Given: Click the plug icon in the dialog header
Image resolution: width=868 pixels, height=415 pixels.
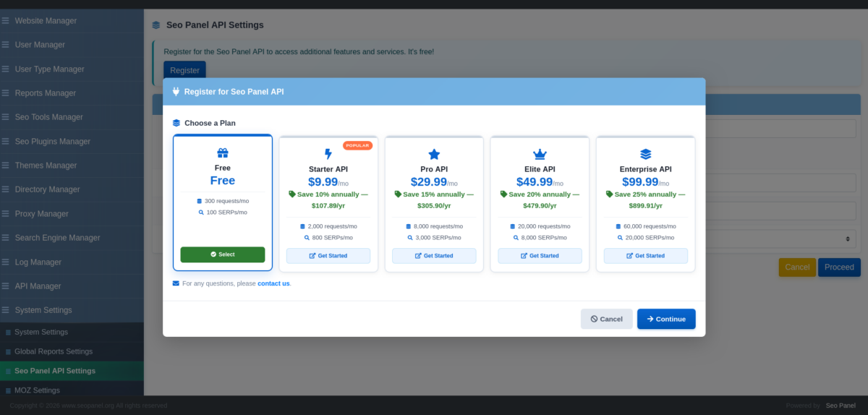Looking at the screenshot, I should [176, 92].
